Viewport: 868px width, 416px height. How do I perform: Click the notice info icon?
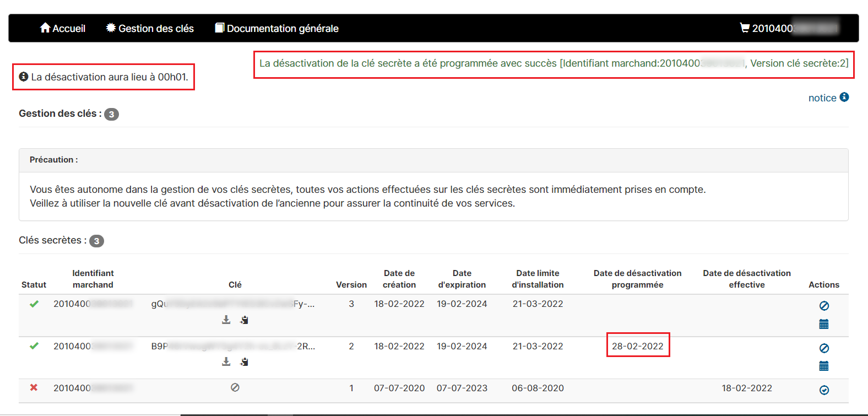844,97
